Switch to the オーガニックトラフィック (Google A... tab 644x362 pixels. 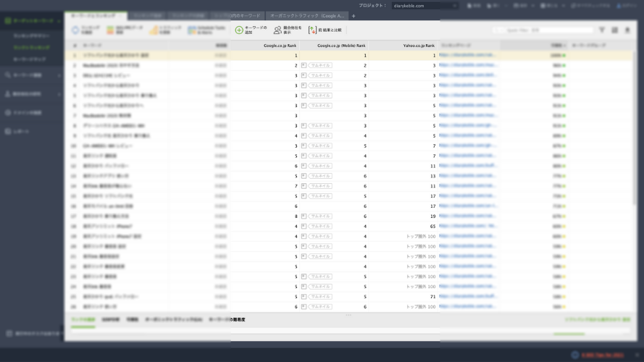click(x=307, y=16)
